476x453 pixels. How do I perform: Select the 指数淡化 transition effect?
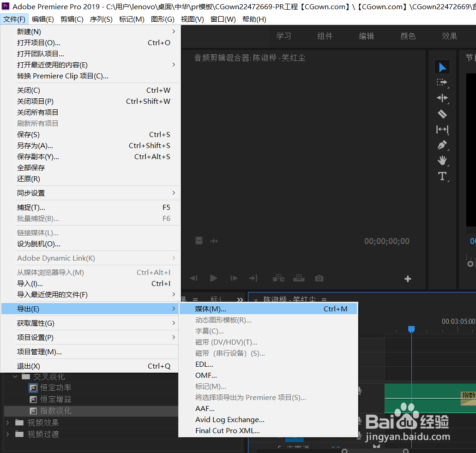56,411
